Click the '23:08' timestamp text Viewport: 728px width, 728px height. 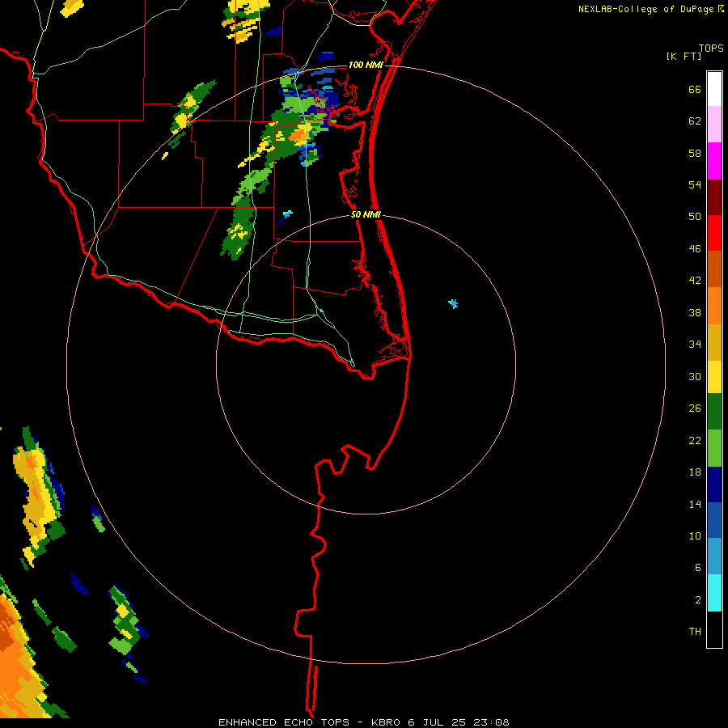[x=491, y=722]
